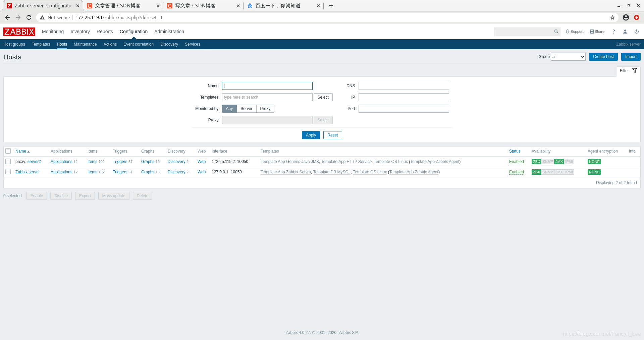Click the sign out power icon
The height and width of the screenshot is (340, 644).
click(636, 32)
